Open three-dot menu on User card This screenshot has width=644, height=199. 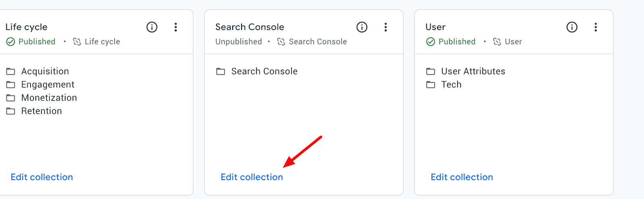pos(596,27)
